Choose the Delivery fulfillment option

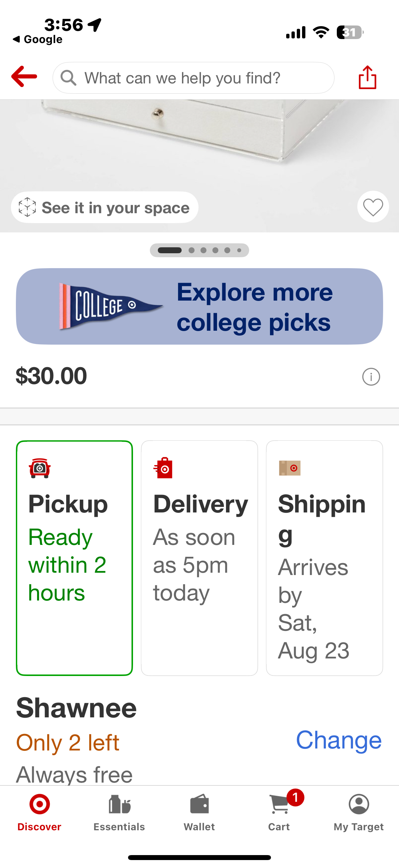click(199, 558)
